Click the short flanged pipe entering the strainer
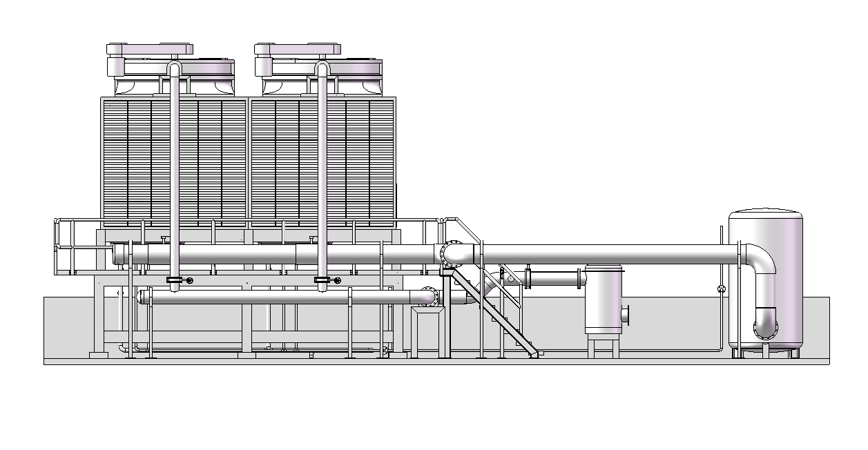Viewport: 868px width, 450px height. (x=553, y=279)
